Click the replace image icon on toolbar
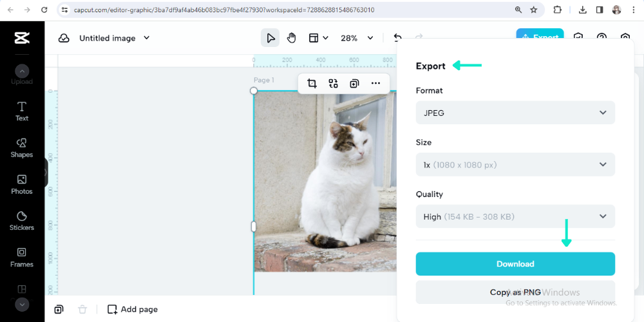Screen dimensions: 644x322 (333, 84)
